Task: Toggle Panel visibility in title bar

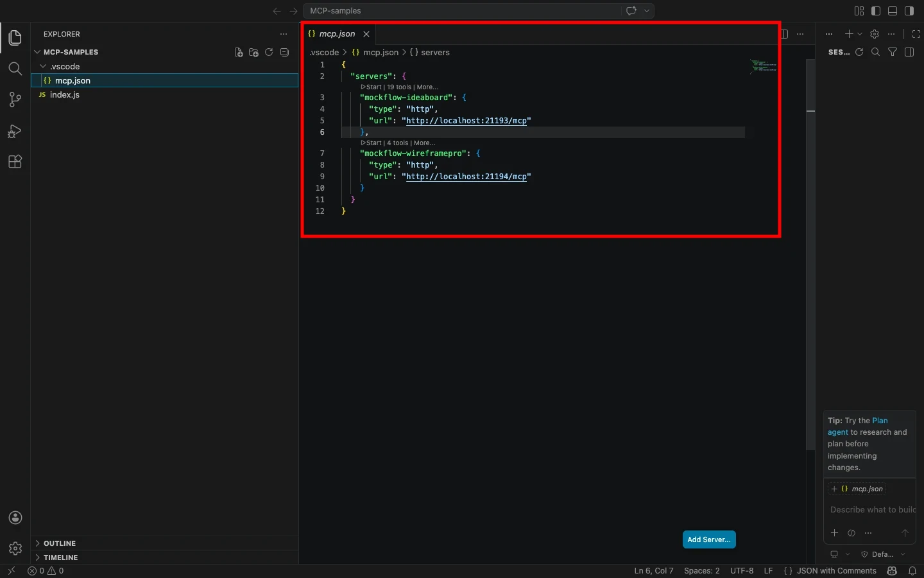Action: 893,11
